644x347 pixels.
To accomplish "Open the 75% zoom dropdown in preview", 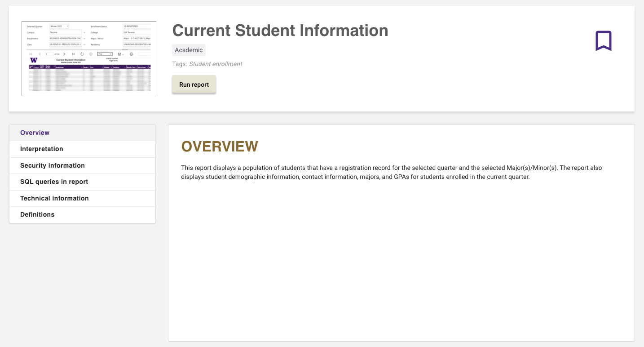I will 105,54.
